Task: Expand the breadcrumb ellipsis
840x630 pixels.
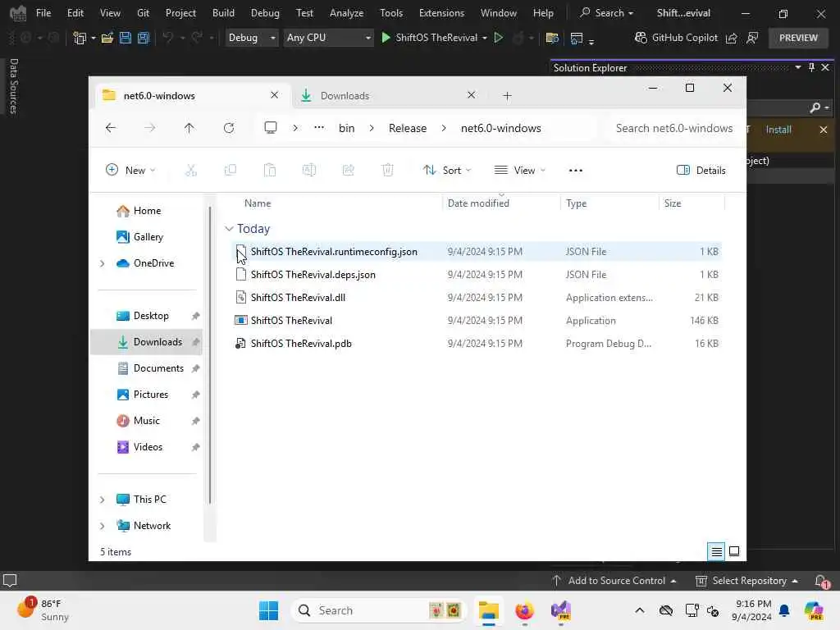Action: coord(319,128)
